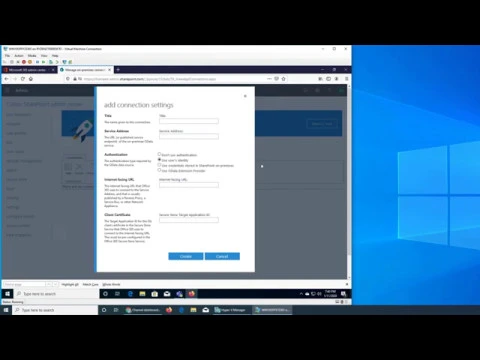The image size is (480, 360).
Task: Click the find bar search field
Action: (x=24, y=284)
